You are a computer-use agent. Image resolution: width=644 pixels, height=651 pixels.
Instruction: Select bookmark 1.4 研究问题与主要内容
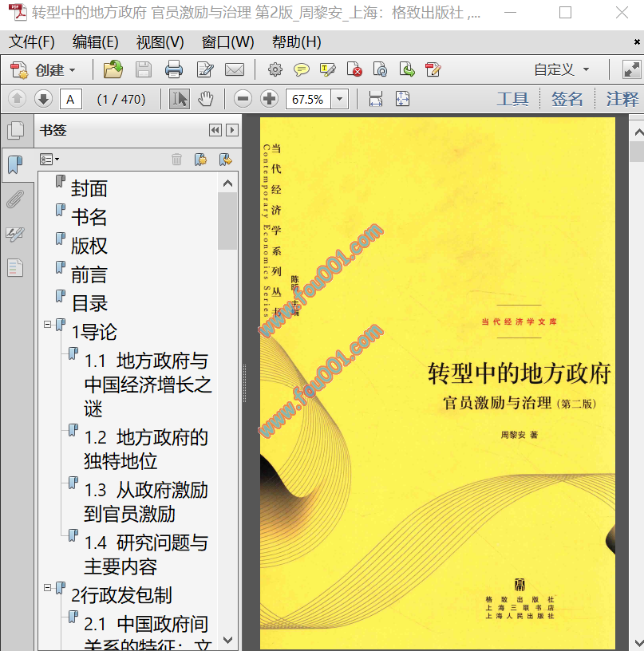pyautogui.click(x=146, y=554)
